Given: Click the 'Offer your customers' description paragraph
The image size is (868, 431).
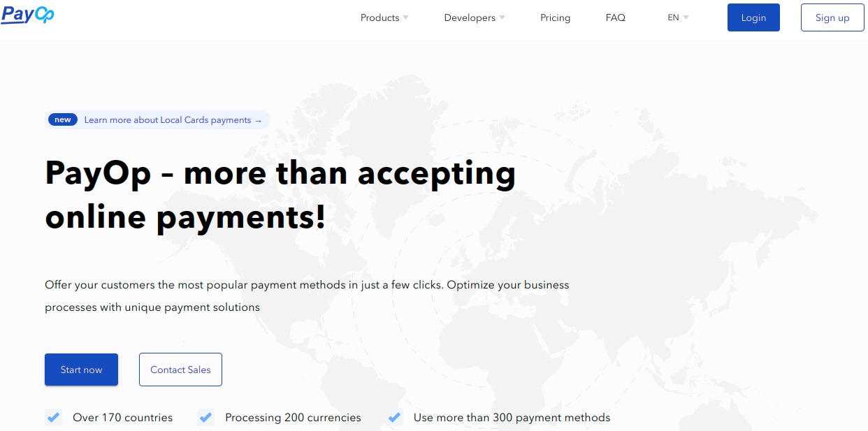Looking at the screenshot, I should point(307,296).
